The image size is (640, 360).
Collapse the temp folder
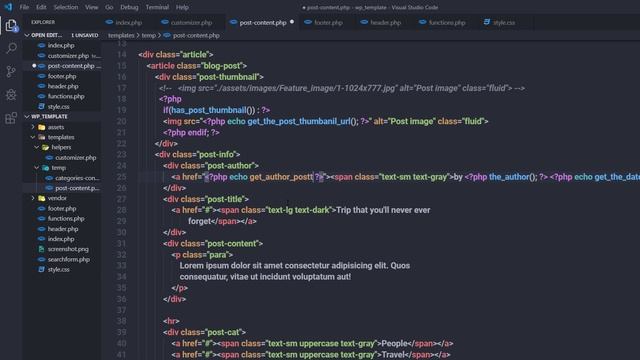(58, 168)
